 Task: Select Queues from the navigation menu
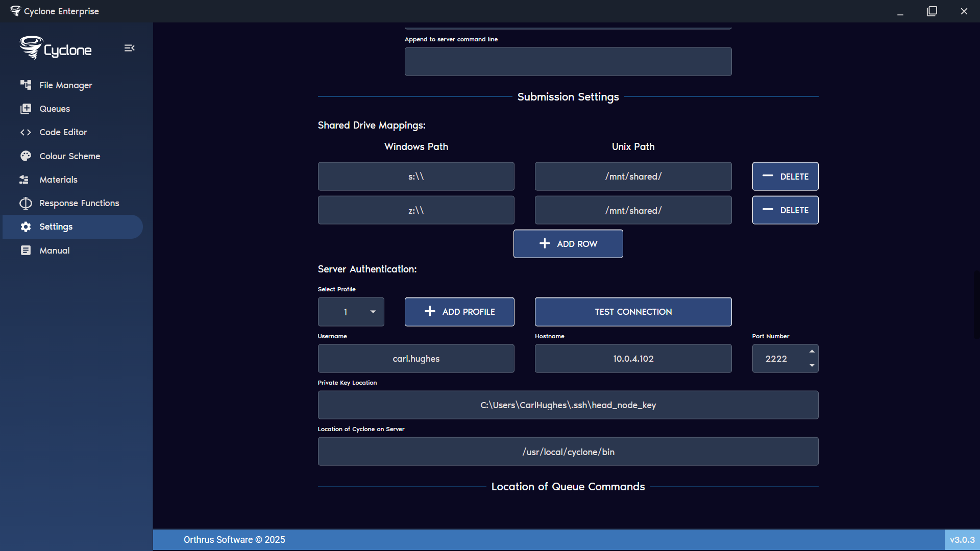coord(54,109)
